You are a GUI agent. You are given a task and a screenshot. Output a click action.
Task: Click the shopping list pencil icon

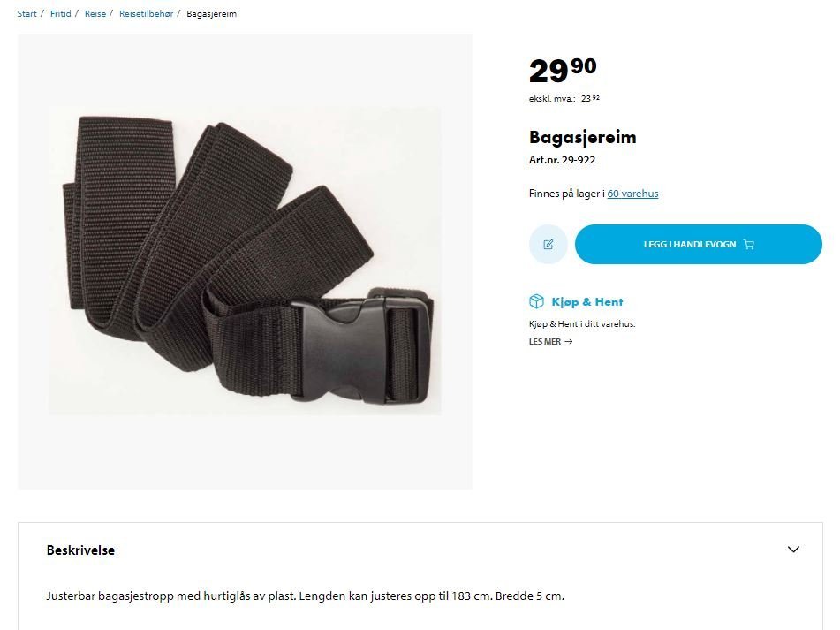coord(548,244)
